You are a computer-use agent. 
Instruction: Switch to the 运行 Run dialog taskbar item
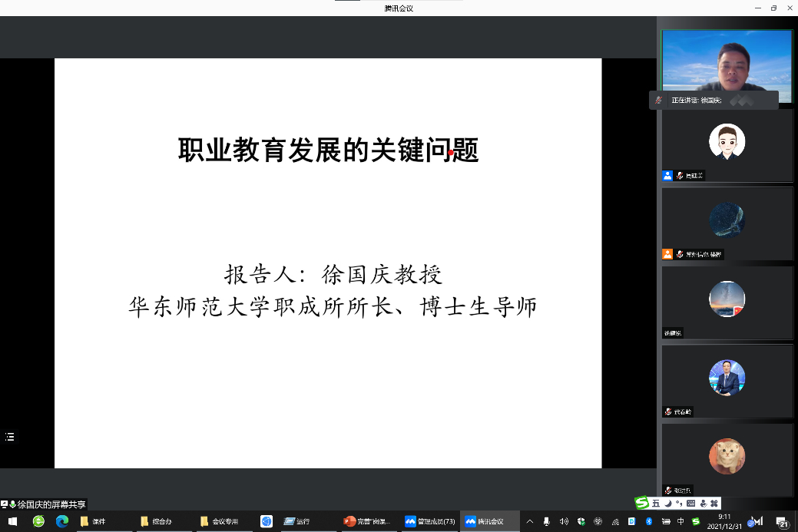[307, 521]
